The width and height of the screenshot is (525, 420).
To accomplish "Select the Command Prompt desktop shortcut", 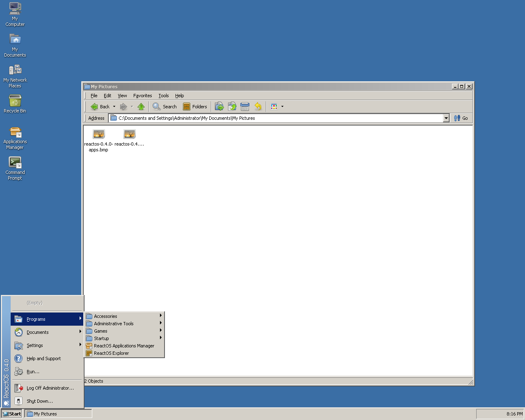I will (x=15, y=169).
